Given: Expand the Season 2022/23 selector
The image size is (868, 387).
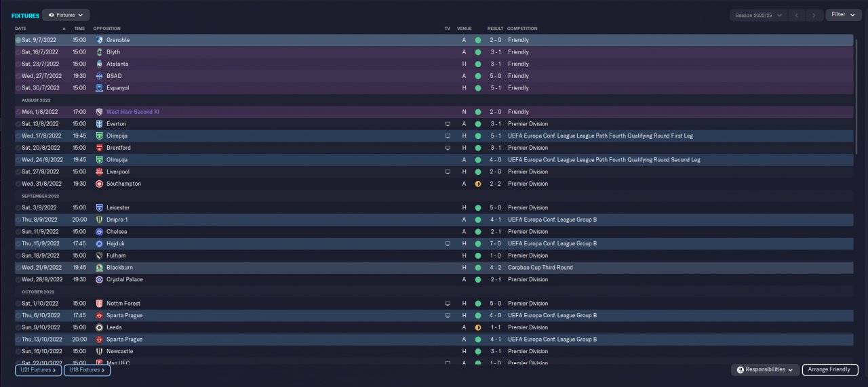Looking at the screenshot, I should (759, 15).
